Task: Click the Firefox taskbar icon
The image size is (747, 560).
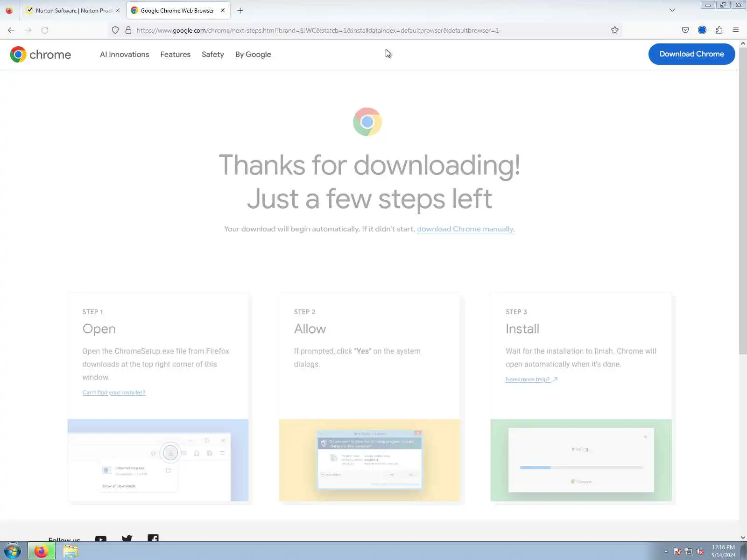Action: (x=42, y=551)
